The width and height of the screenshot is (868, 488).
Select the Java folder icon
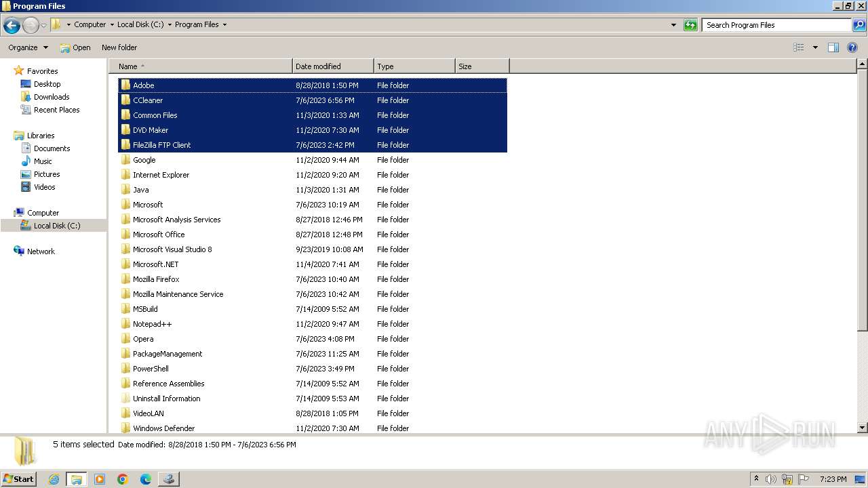(125, 190)
